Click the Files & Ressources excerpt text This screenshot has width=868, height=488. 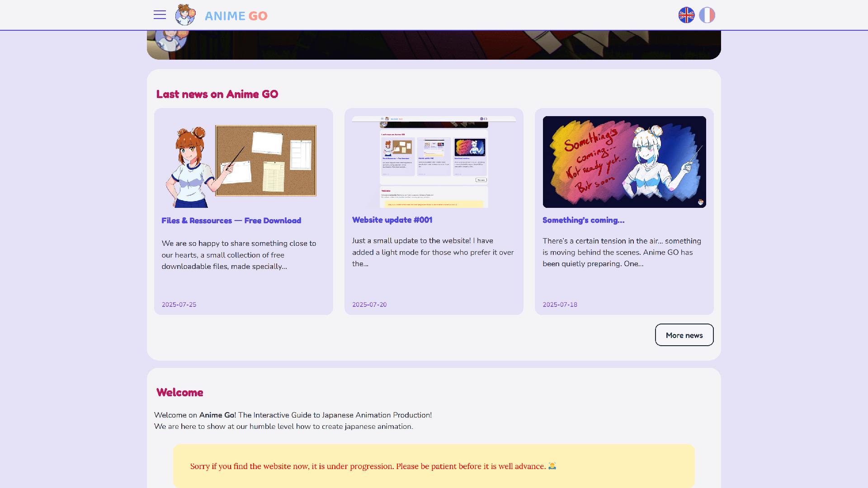click(239, 255)
